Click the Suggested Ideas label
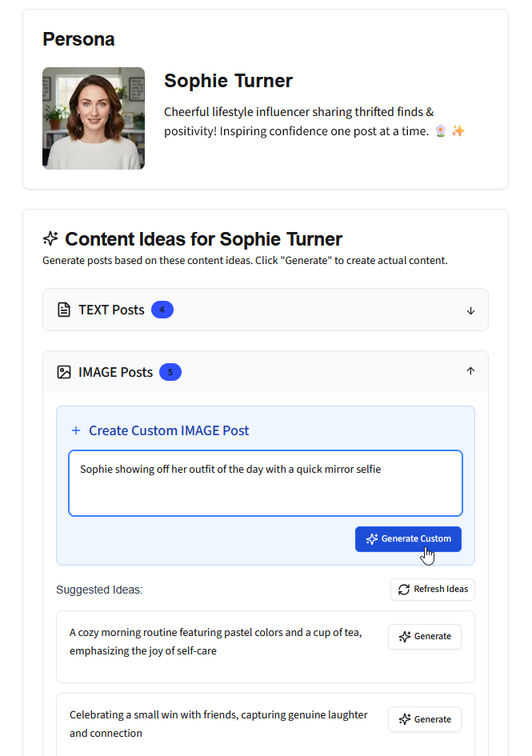The height and width of the screenshot is (756, 532). [x=99, y=590]
